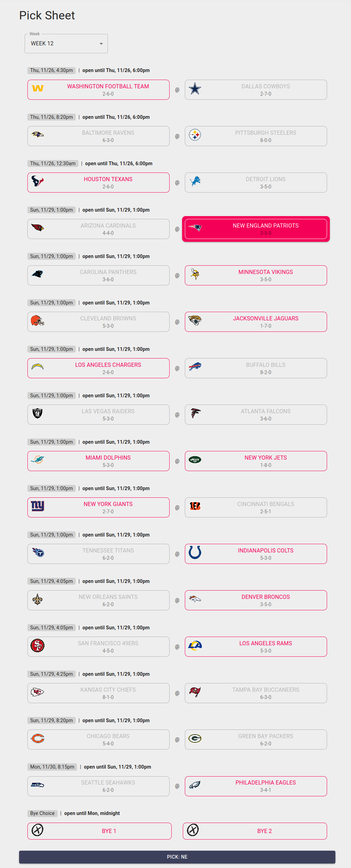Click the Pittsburgh Steelers logo icon

click(x=195, y=135)
